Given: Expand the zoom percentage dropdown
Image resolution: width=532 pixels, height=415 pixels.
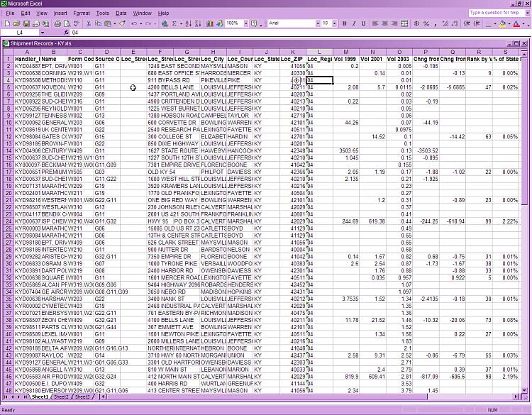Looking at the screenshot, I should pos(246,23).
